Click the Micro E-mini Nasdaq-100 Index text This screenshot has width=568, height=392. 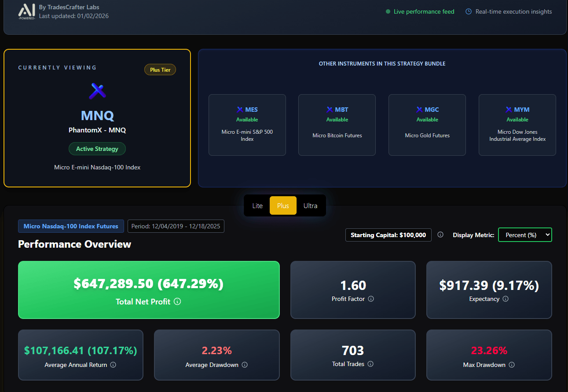click(97, 167)
